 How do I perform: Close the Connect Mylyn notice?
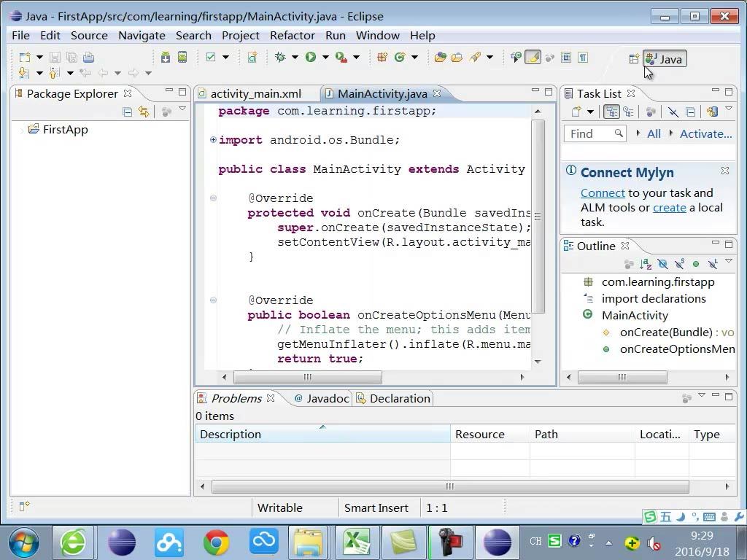tap(725, 171)
